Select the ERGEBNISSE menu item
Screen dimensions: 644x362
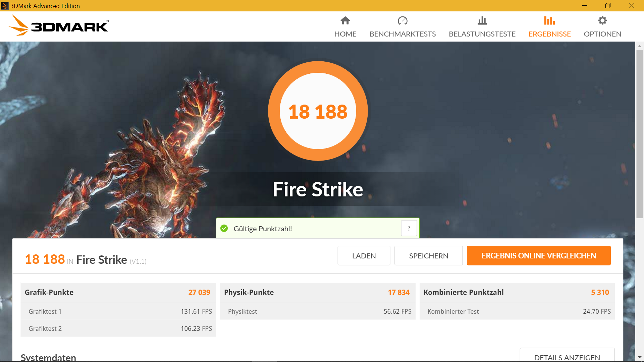pos(549,34)
